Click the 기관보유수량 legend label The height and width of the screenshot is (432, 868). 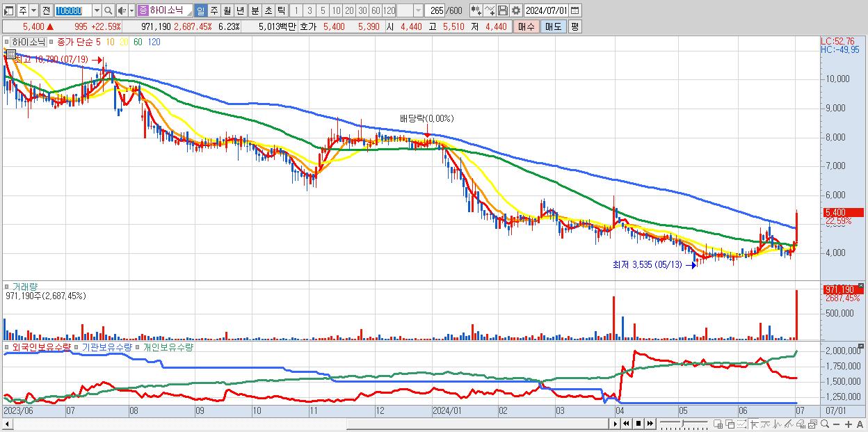[108, 346]
